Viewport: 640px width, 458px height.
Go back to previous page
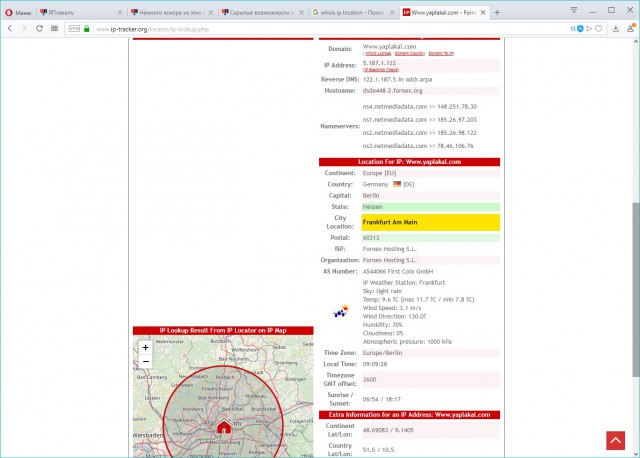[x=10, y=29]
